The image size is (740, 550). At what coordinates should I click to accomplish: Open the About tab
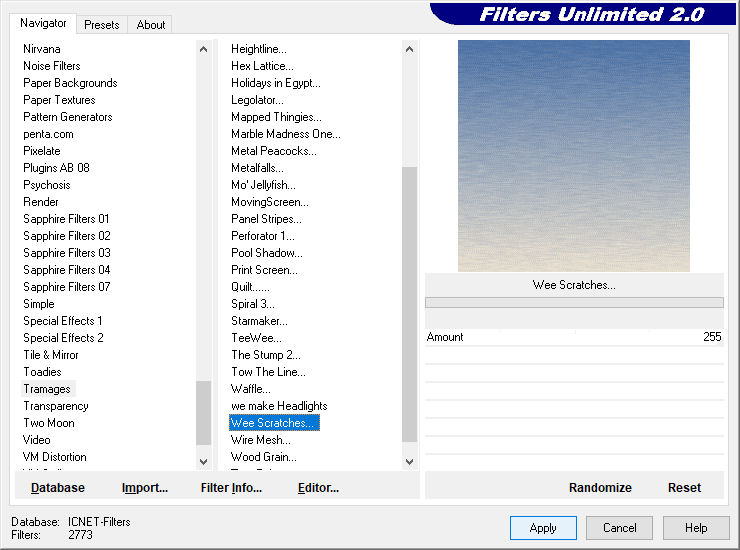(x=151, y=25)
